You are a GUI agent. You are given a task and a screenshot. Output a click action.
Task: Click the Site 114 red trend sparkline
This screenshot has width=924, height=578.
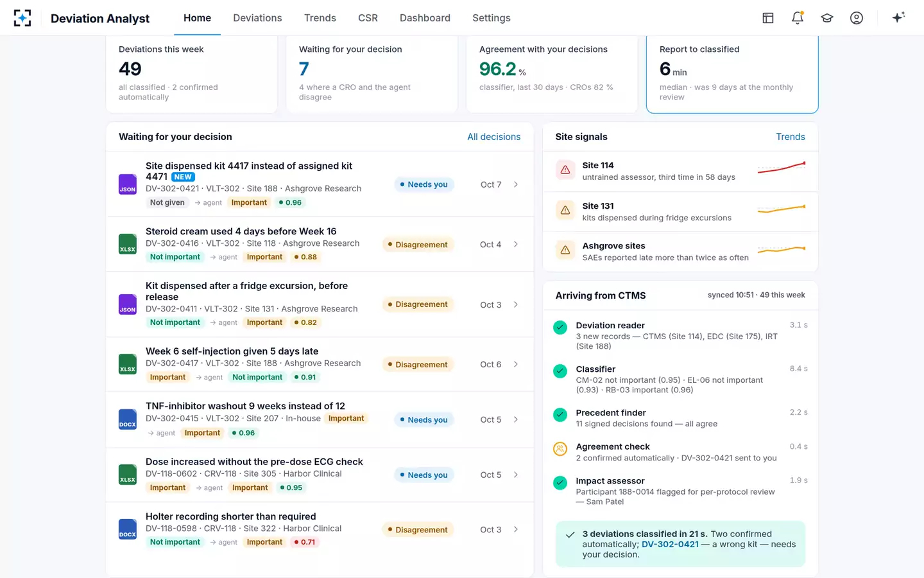[782, 168]
